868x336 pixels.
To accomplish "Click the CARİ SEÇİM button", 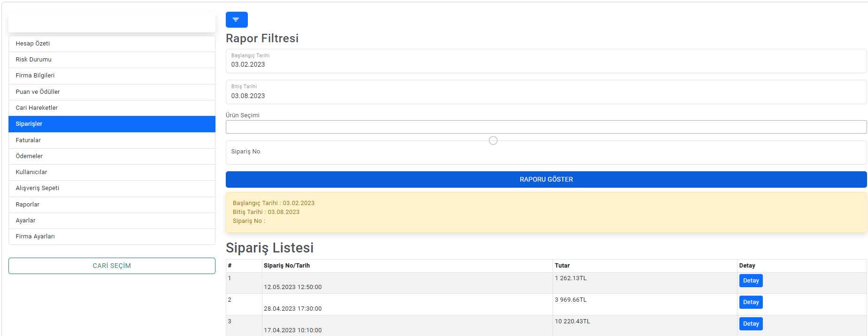I will click(112, 266).
